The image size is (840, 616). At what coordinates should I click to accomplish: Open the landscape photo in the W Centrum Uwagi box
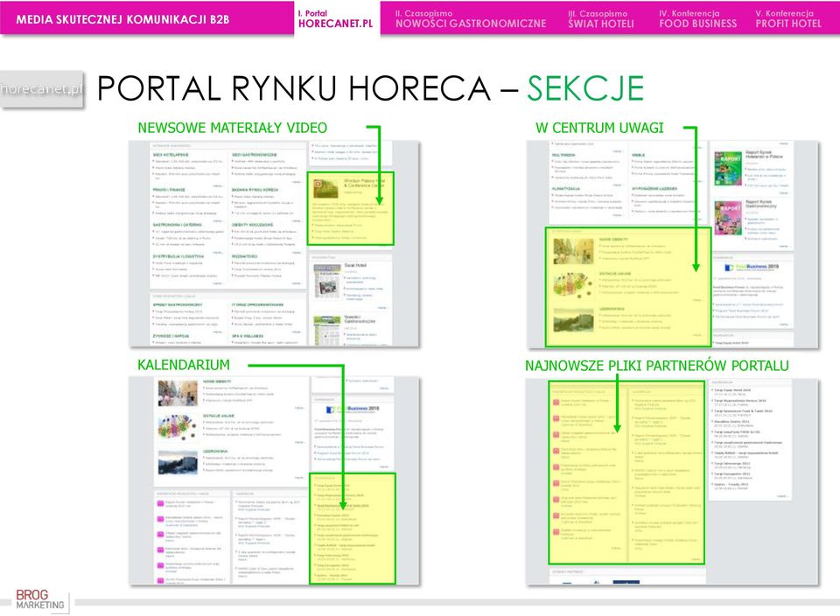(x=573, y=319)
